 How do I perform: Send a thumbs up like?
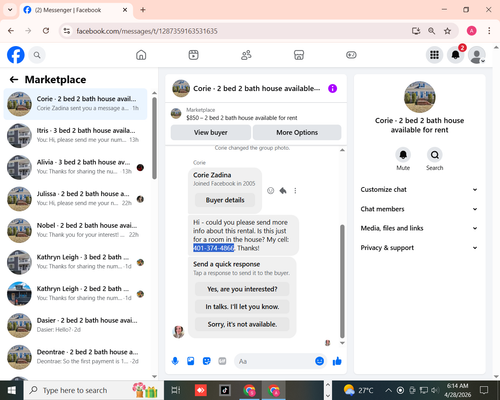337,361
